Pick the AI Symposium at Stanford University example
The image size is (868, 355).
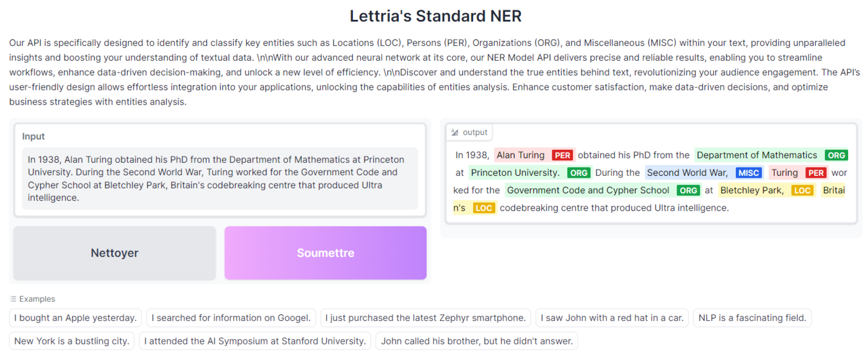pos(255,341)
